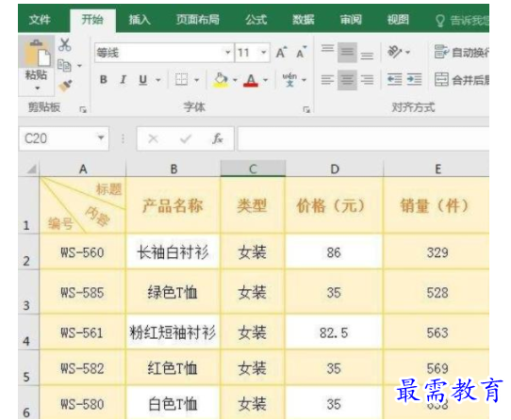Click the Cut scissors icon
The image size is (511, 420).
64,44
